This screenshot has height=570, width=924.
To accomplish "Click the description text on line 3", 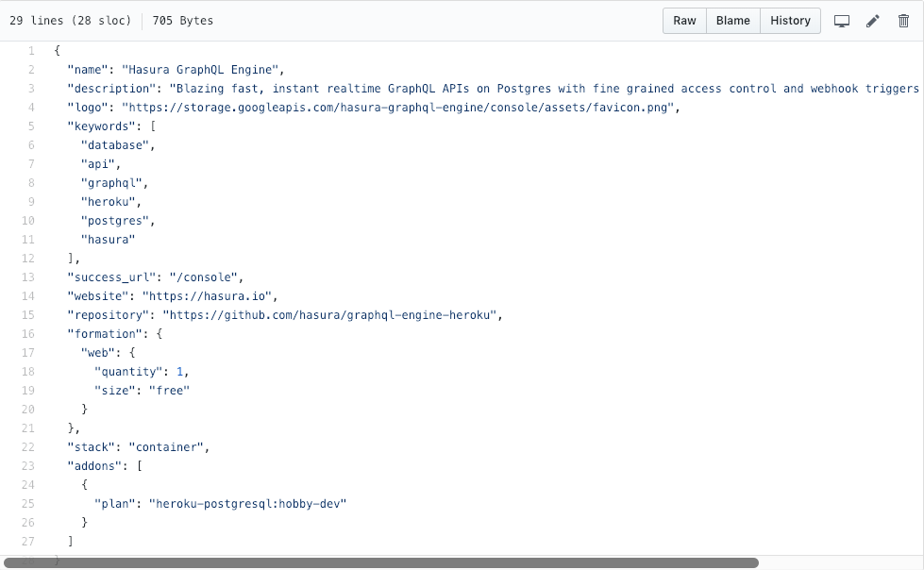I will pyautogui.click(x=472, y=88).
